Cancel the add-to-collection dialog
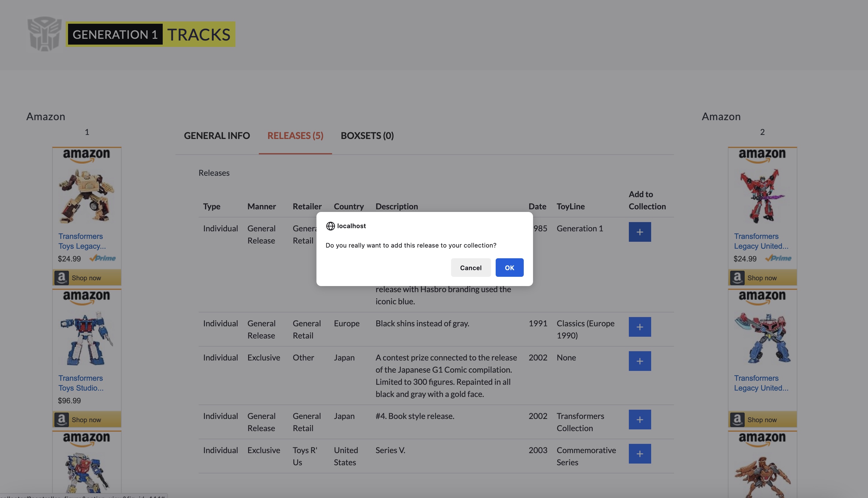The image size is (868, 498). click(x=470, y=268)
